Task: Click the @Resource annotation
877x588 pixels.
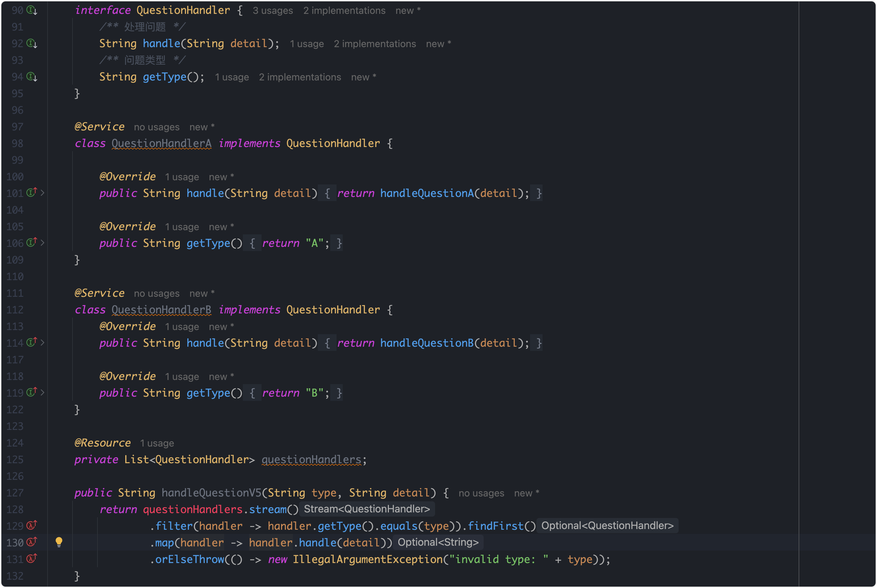Action: pos(102,443)
